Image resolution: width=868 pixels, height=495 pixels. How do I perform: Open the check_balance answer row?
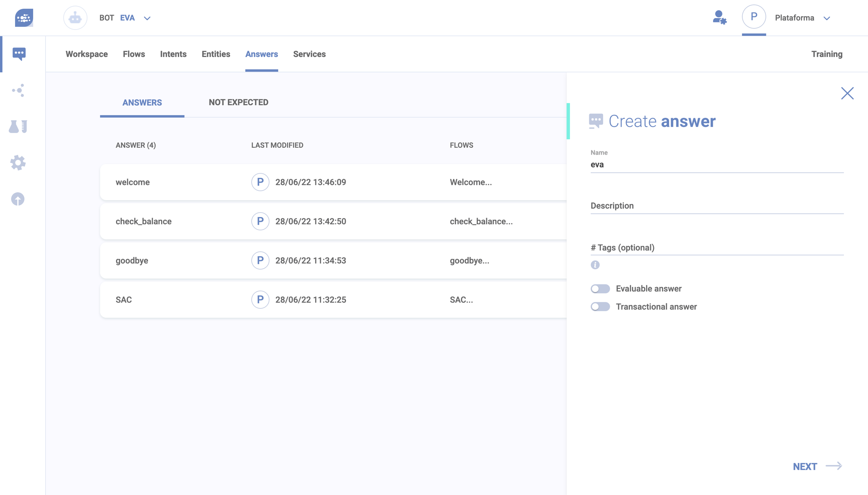pyautogui.click(x=143, y=221)
